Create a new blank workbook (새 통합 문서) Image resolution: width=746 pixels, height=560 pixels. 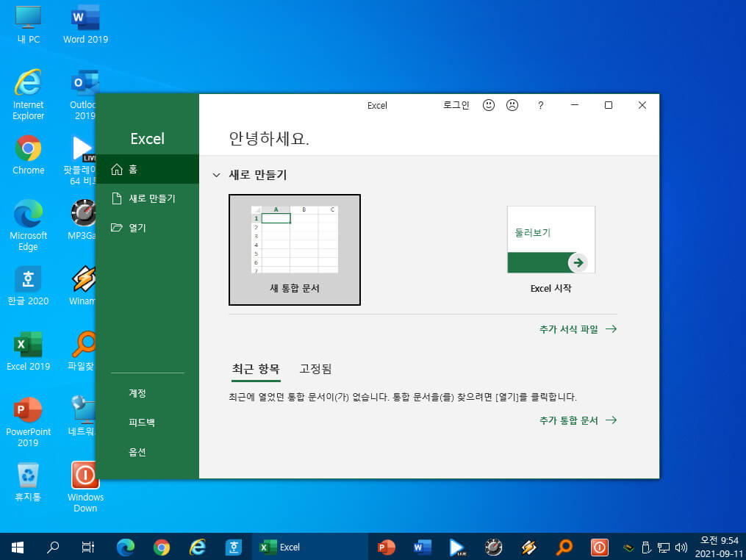click(x=295, y=250)
